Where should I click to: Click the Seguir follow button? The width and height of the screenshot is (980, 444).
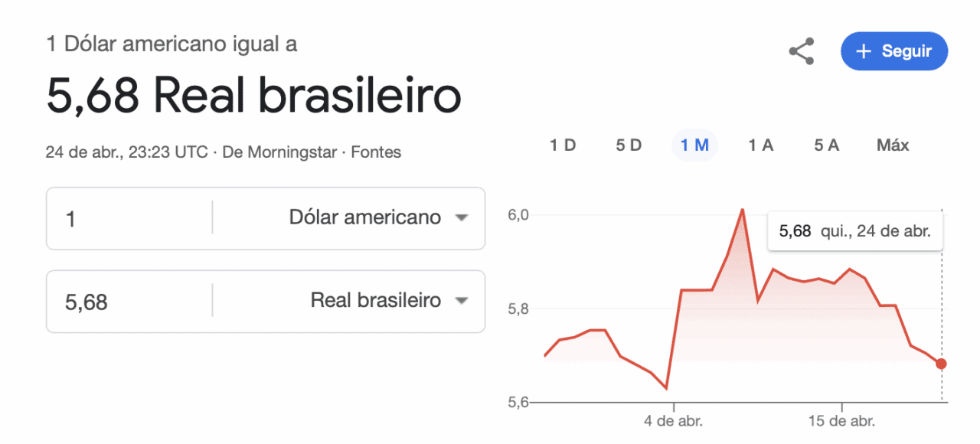click(893, 52)
